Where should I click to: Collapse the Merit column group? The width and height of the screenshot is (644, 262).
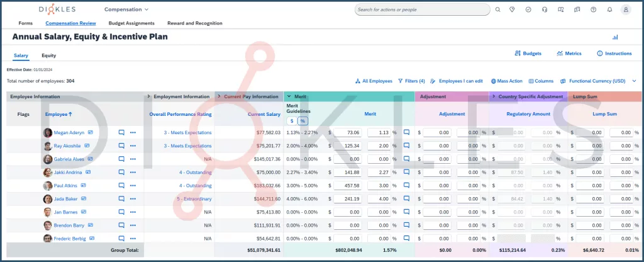click(289, 96)
